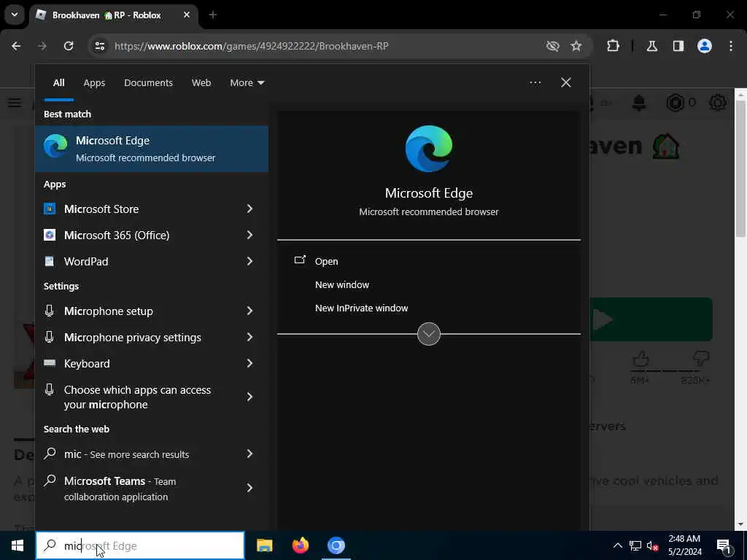Click the muted volume icon in tray
This screenshot has width=747, height=560.
point(653,545)
